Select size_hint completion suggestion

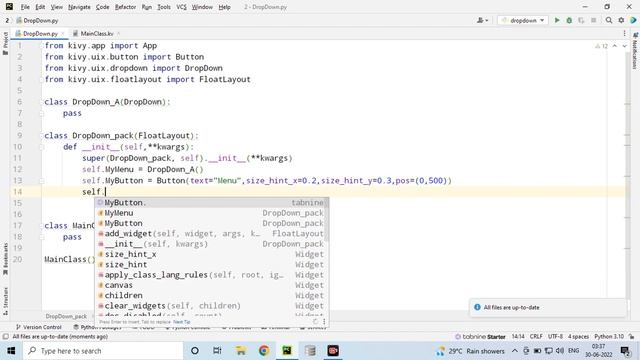(x=211, y=264)
